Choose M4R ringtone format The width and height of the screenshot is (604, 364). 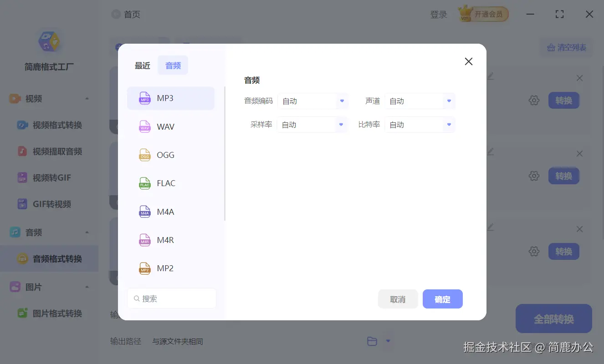[x=171, y=240]
